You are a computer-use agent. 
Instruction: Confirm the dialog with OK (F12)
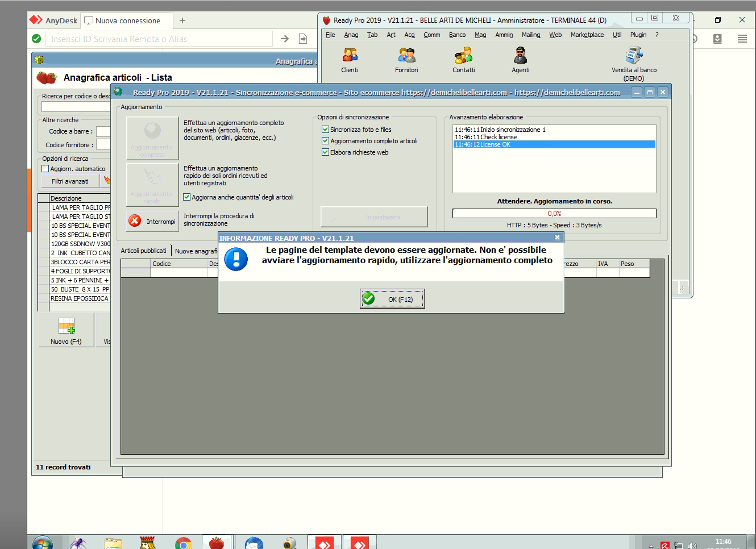(x=392, y=299)
